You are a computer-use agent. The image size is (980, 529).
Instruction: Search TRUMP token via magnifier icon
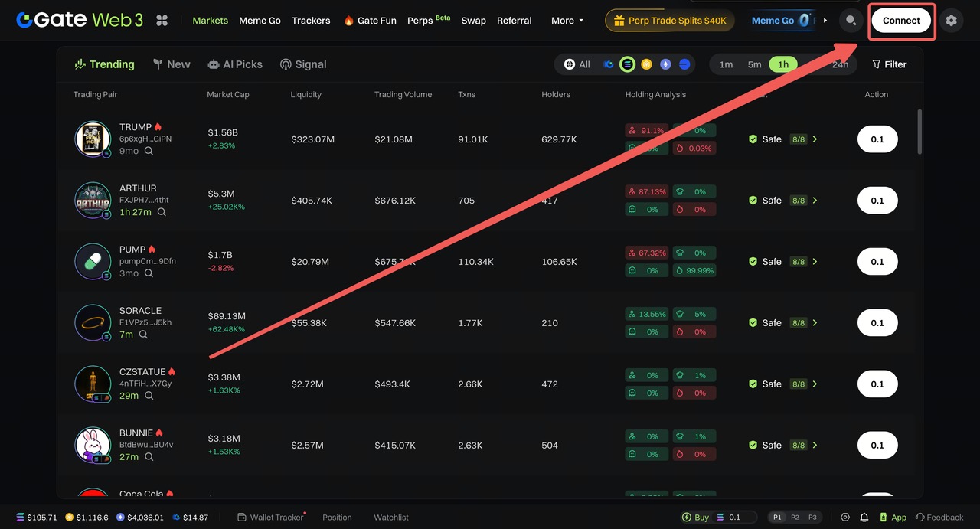(x=149, y=151)
